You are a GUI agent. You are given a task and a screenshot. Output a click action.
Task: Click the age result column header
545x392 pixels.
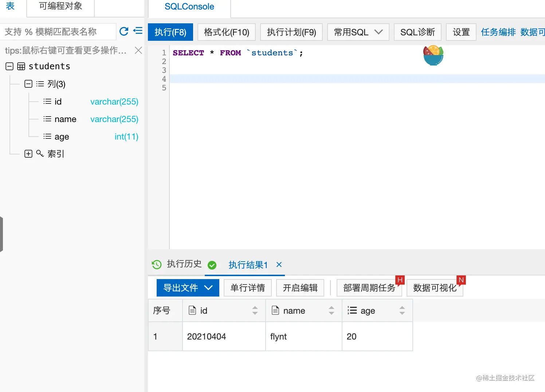point(377,310)
